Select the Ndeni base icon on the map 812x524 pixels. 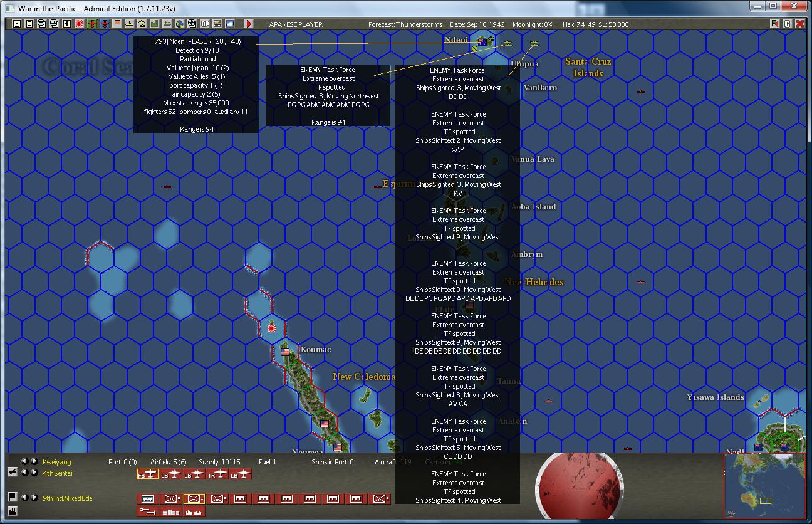click(x=482, y=42)
